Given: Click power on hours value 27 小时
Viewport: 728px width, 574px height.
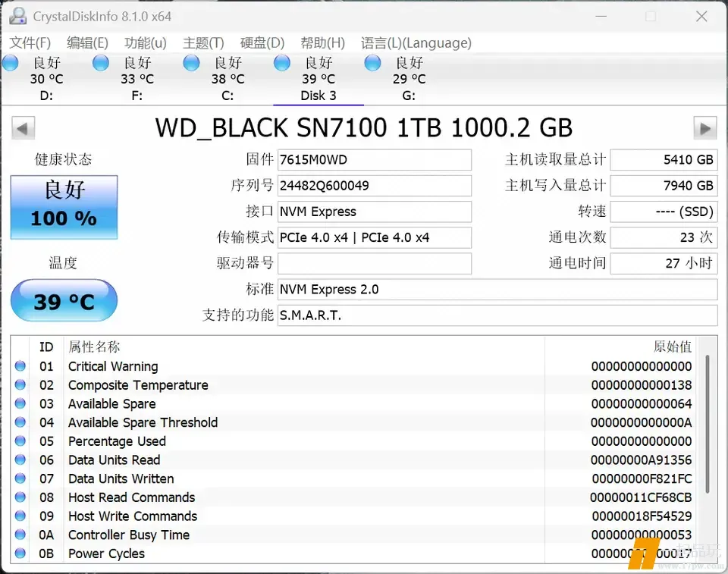Looking at the screenshot, I should click(664, 263).
